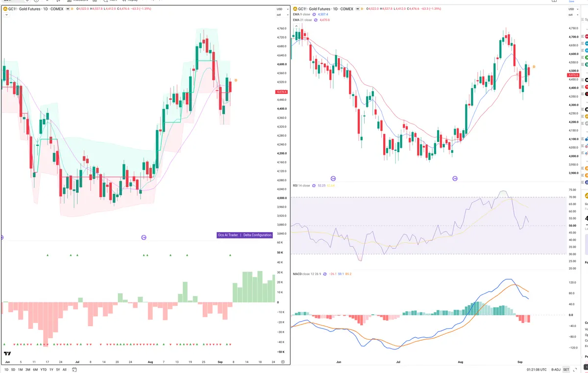Click left chart GC1! Gold Futures symbol title
This screenshot has height=373, width=588.
pyautogui.click(x=36, y=9)
